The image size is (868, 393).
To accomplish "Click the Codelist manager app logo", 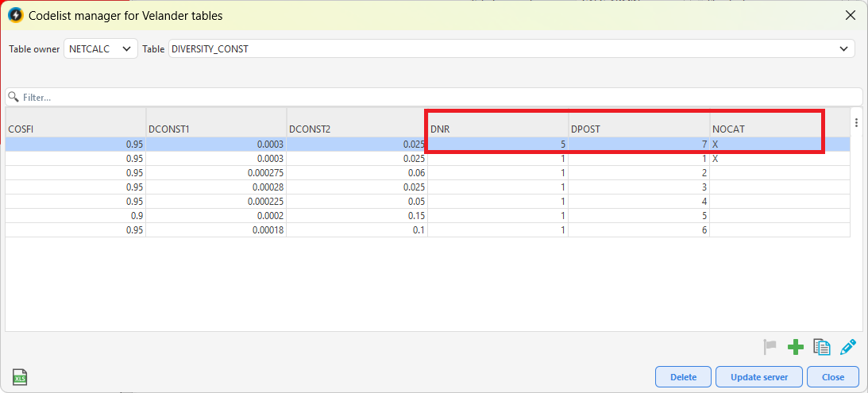I will click(x=16, y=16).
